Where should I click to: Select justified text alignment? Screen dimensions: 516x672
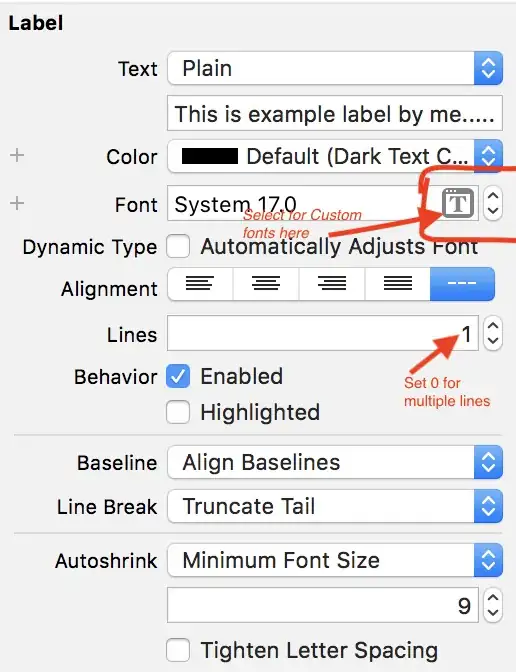(x=398, y=284)
